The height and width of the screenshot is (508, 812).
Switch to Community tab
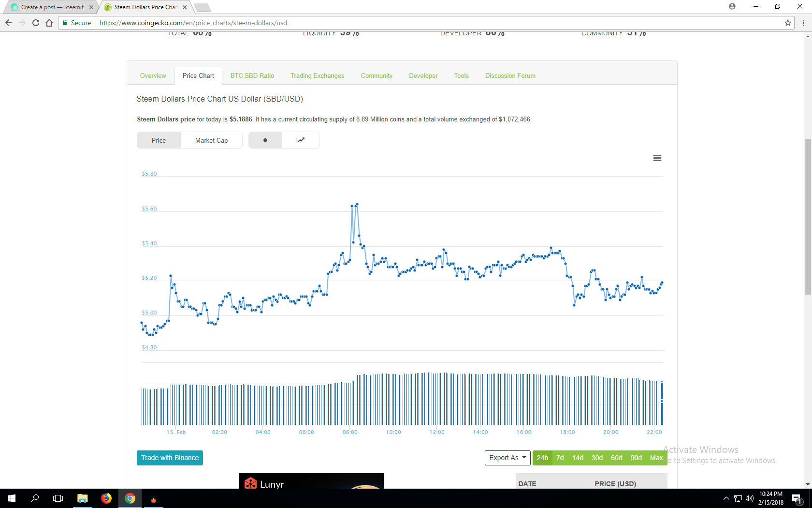[x=377, y=75]
